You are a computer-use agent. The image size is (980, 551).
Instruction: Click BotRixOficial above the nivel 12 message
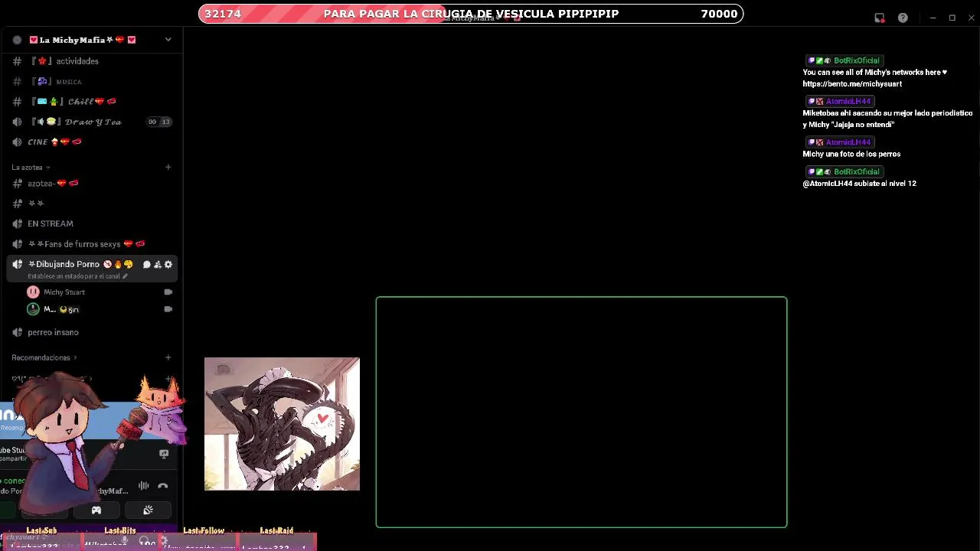tap(856, 171)
